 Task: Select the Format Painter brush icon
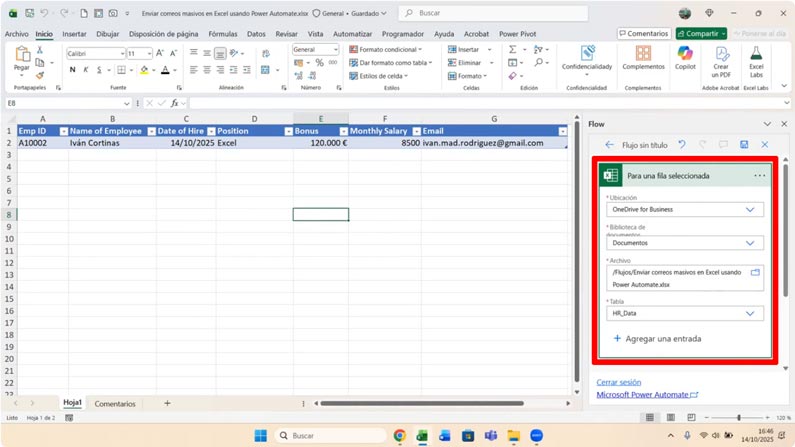coord(40,76)
